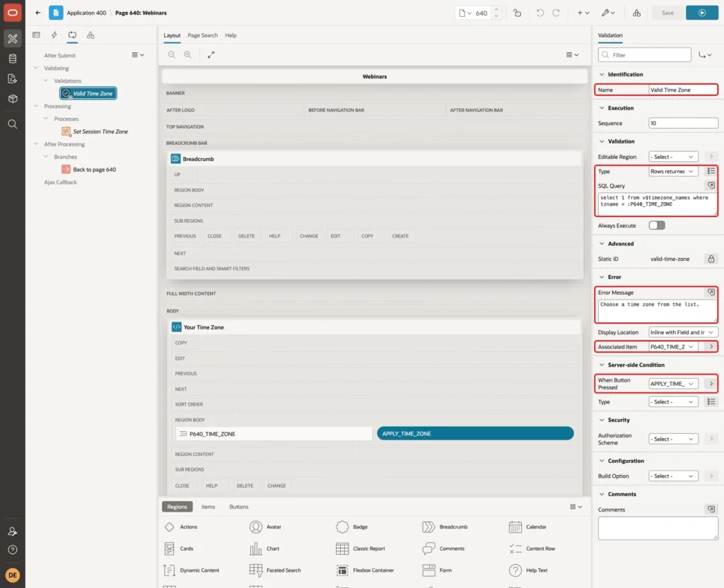Open the App Builder sidebar icon
This screenshot has height=588, width=724.
(13, 39)
